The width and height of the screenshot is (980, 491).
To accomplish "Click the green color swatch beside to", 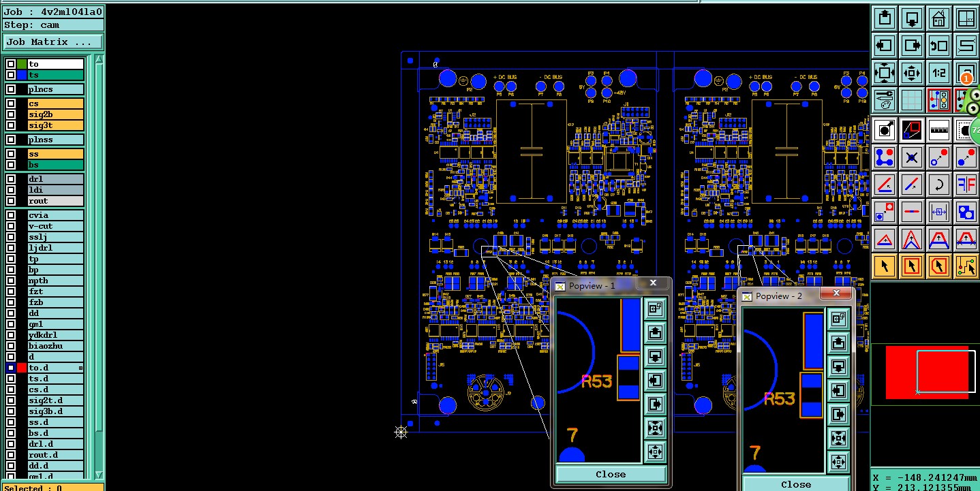I will (x=22, y=64).
